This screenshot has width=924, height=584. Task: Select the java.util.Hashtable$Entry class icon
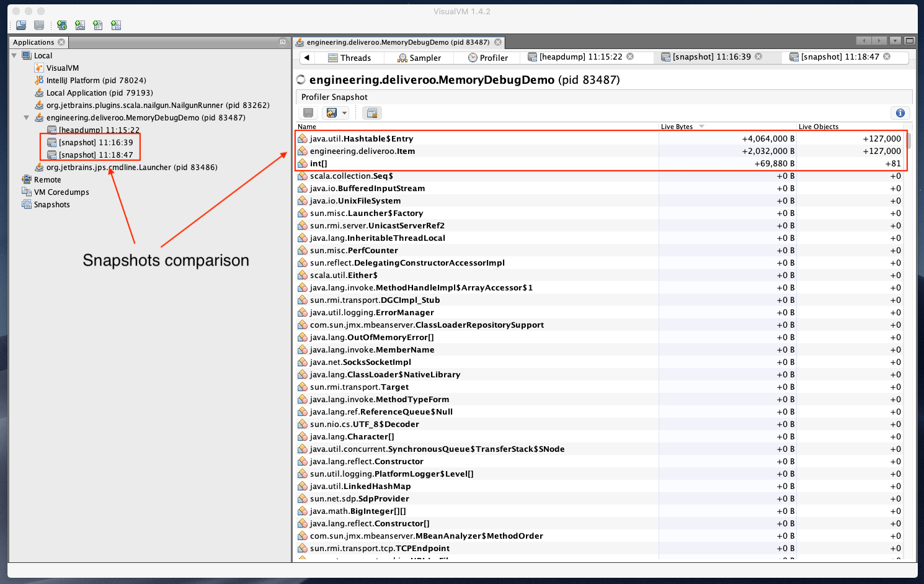pos(302,138)
